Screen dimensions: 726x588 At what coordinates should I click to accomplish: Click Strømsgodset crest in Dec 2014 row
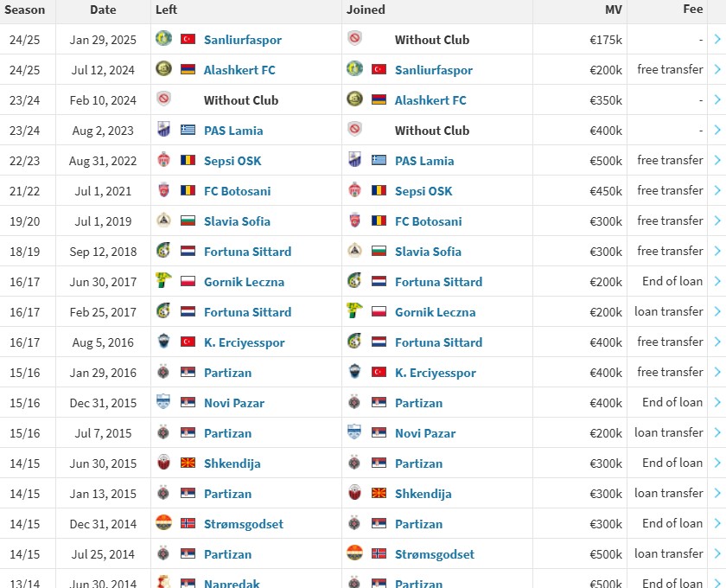click(x=163, y=523)
